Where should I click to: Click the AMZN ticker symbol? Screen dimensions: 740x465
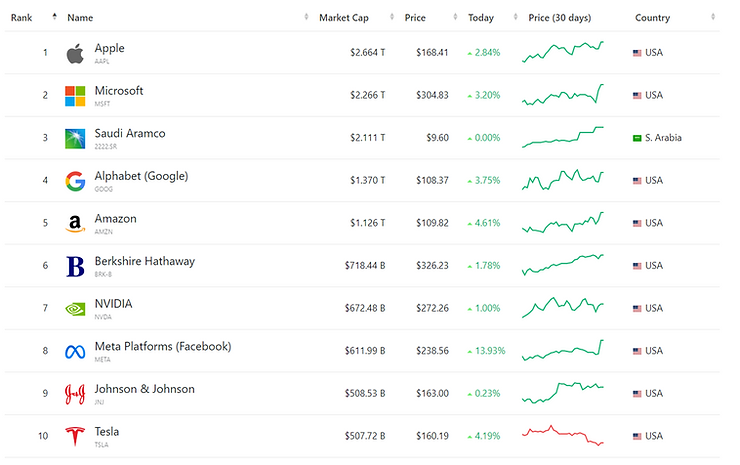tap(103, 232)
